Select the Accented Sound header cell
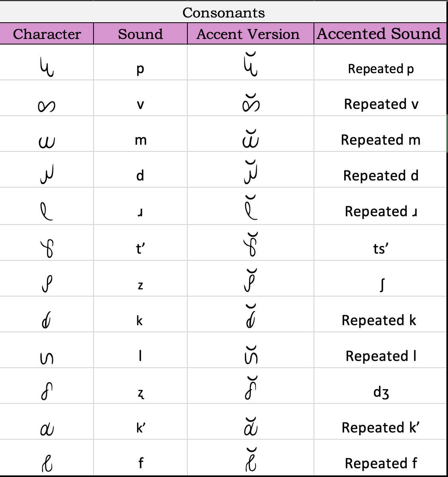 [x=379, y=34]
